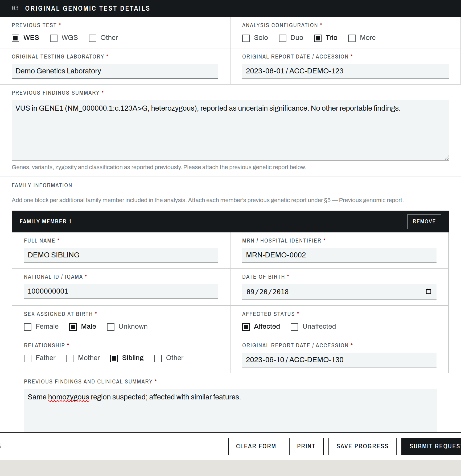This screenshot has height=476, width=461.
Task: Remove Family Member 1 block
Action: coord(424,222)
